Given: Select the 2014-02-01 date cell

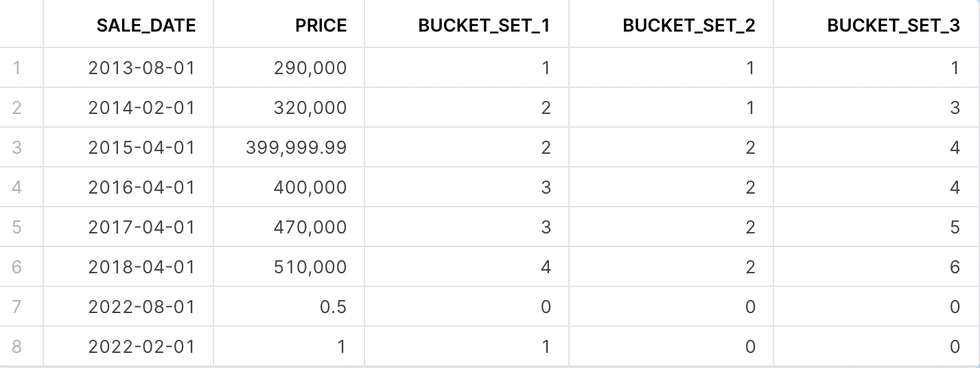Looking at the screenshot, I should [x=141, y=108].
